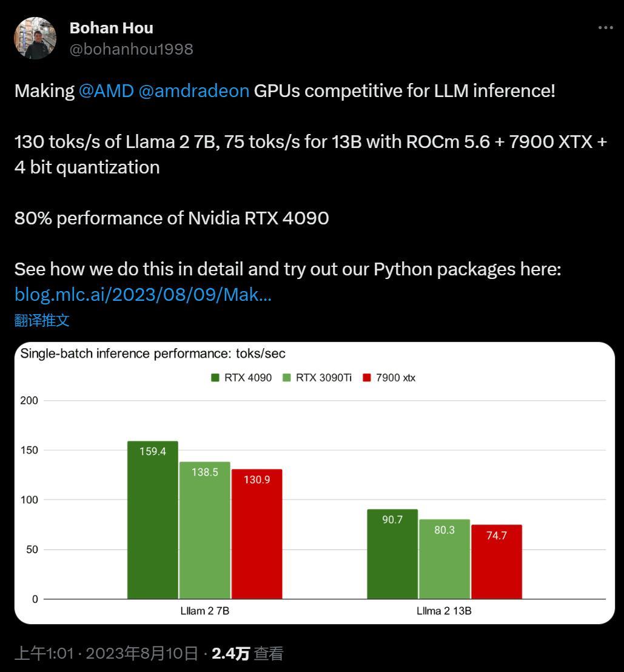Click the red 74.7 bar
This screenshot has width=624, height=672.
pos(497,562)
